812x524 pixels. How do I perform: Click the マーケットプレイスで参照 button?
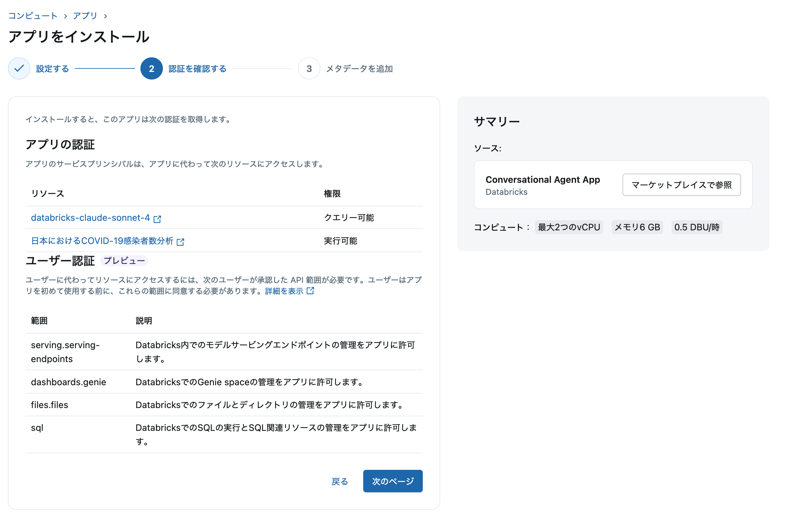tap(681, 185)
